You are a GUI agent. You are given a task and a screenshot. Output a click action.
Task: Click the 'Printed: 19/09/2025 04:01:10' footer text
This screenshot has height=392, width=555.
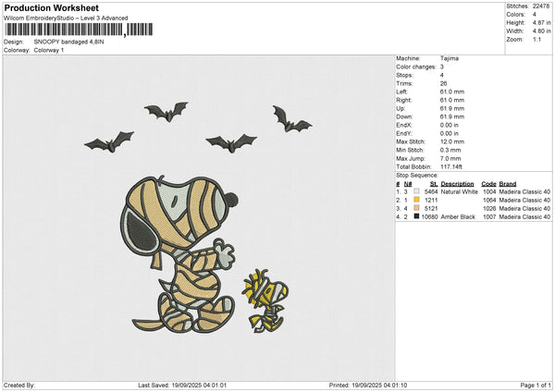[x=368, y=386]
